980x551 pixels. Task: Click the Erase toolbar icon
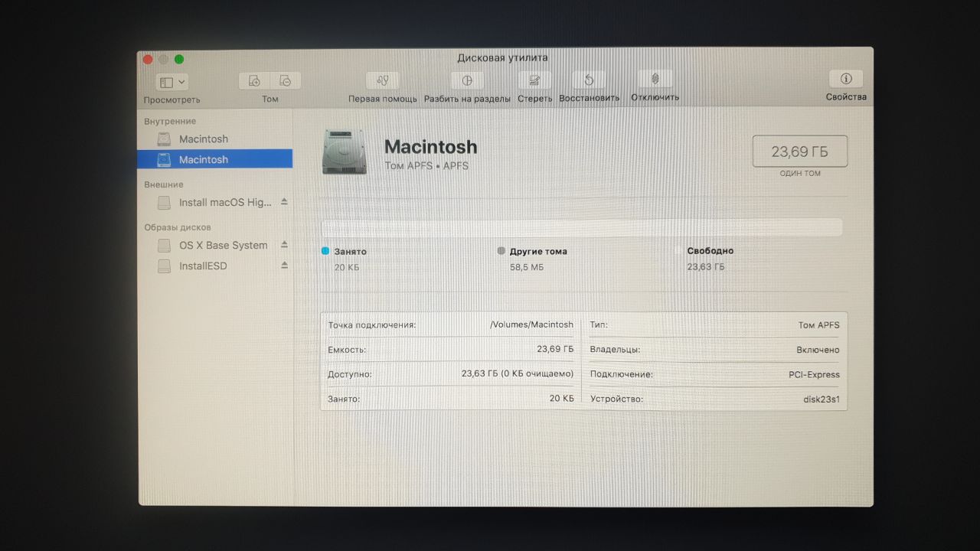point(534,80)
